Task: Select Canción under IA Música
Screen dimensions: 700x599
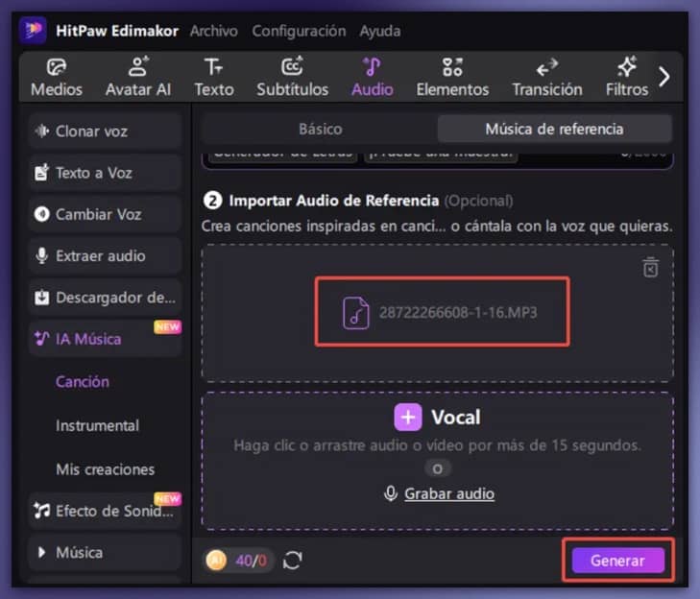Action: (x=83, y=382)
